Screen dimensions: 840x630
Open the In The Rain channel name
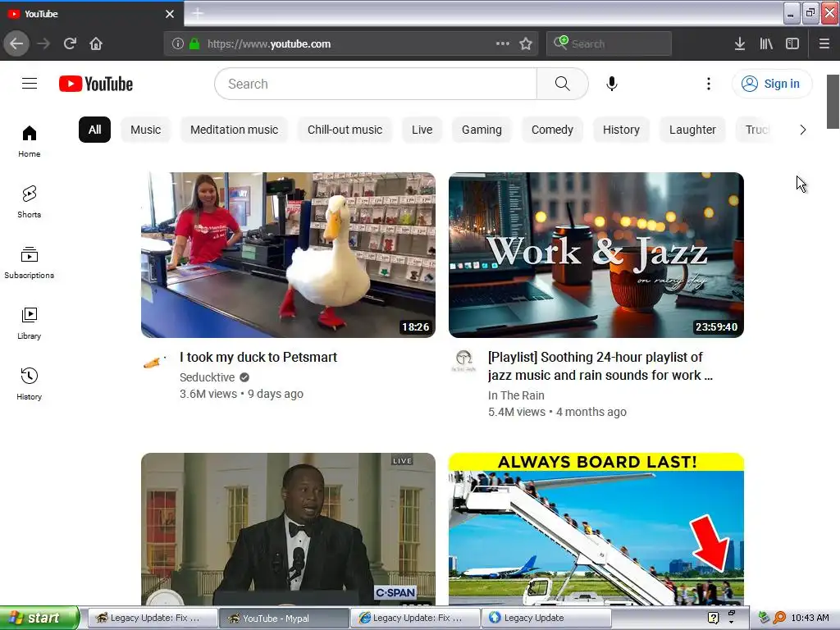516,395
